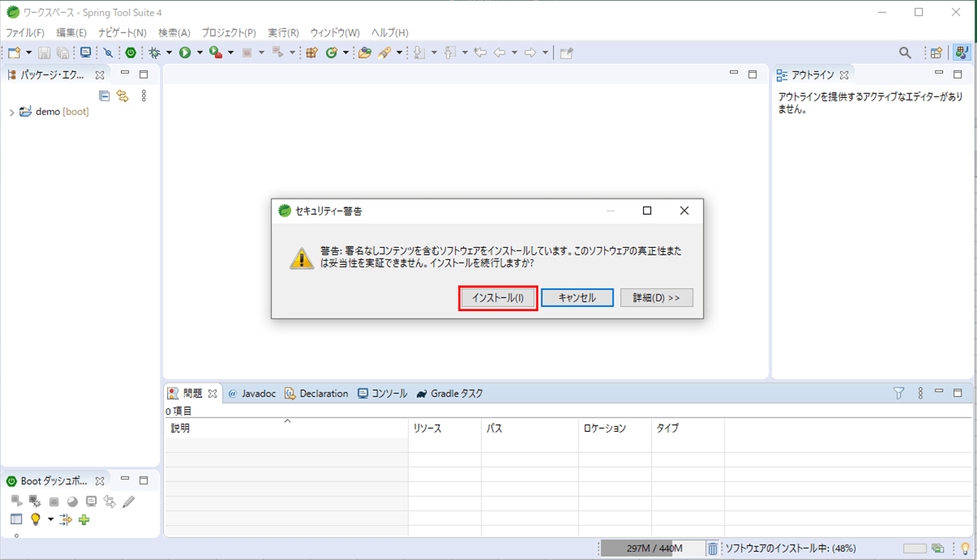Click the 297M / 440M heap memory bar

[x=653, y=549]
